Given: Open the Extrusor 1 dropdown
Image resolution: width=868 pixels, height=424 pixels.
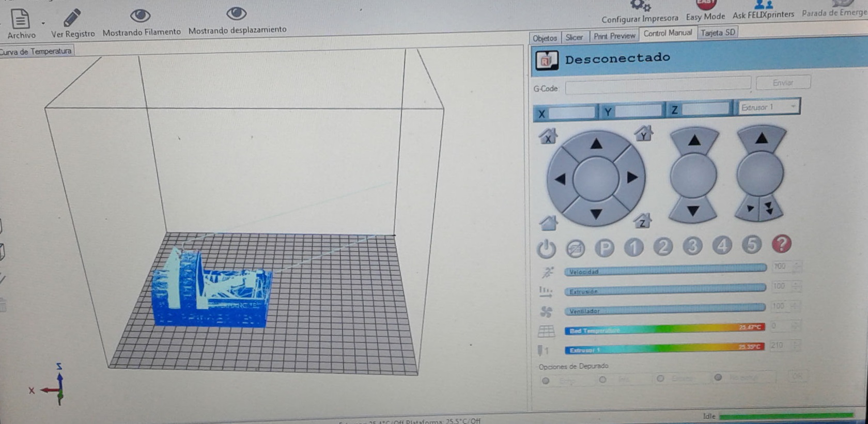Looking at the screenshot, I should pos(769,107).
